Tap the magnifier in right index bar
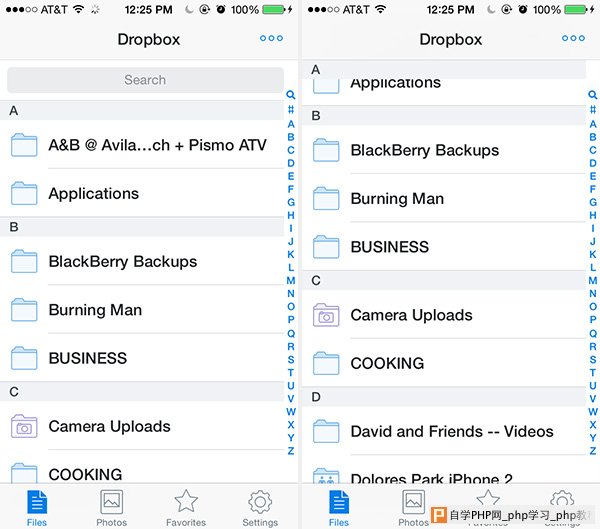The height and width of the screenshot is (529, 600). (x=593, y=95)
